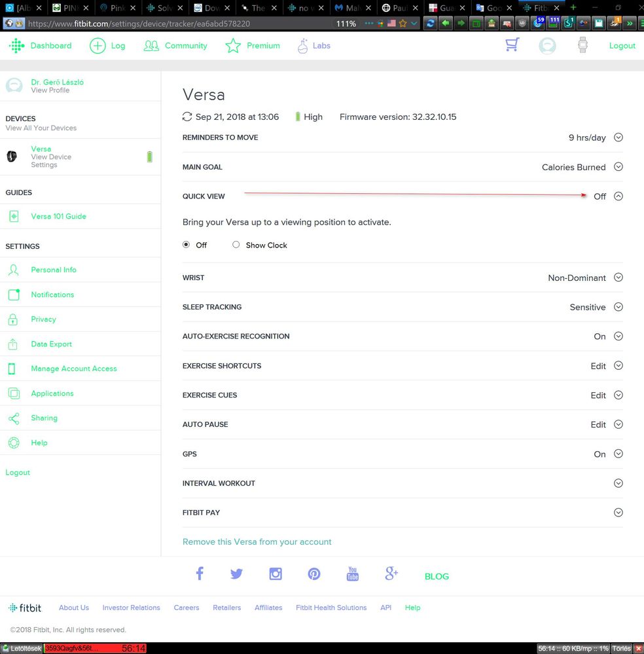Open a new browser tab with plus
The width and height of the screenshot is (644, 654).
pyautogui.click(x=573, y=7)
